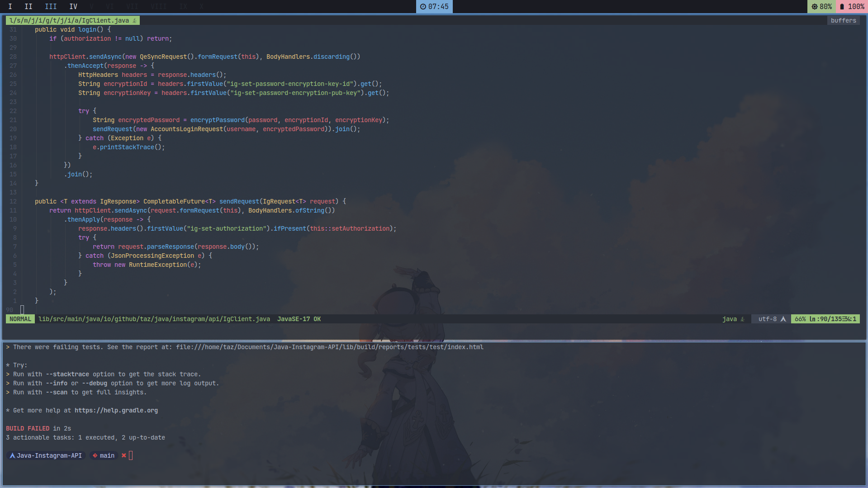Select the active workspace IV
Viewport: 868px width, 488px height.
tap(73, 6)
